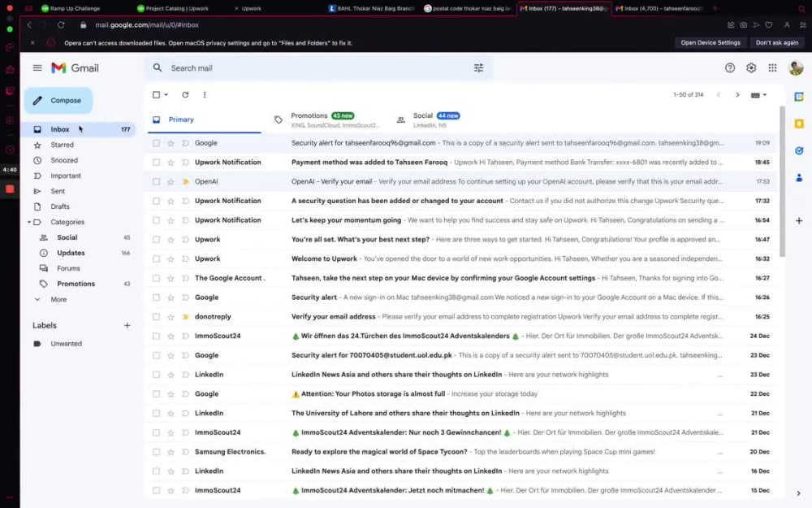The width and height of the screenshot is (812, 508).
Task: Collapse the Categories tree in the sidebar
Action: point(28,222)
